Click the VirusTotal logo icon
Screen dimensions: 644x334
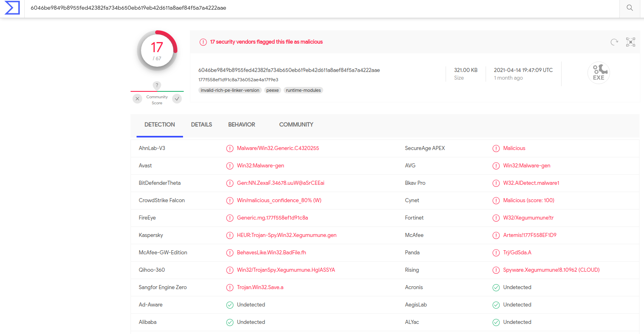(x=12, y=8)
